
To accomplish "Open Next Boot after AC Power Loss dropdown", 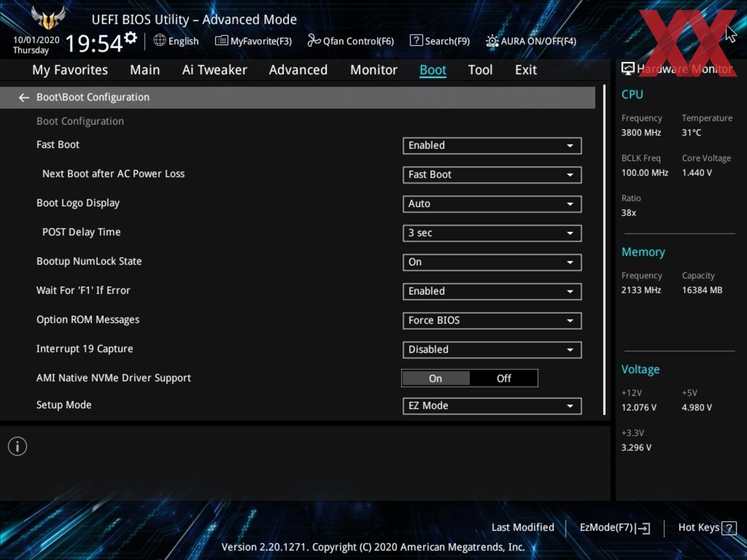I will click(492, 175).
